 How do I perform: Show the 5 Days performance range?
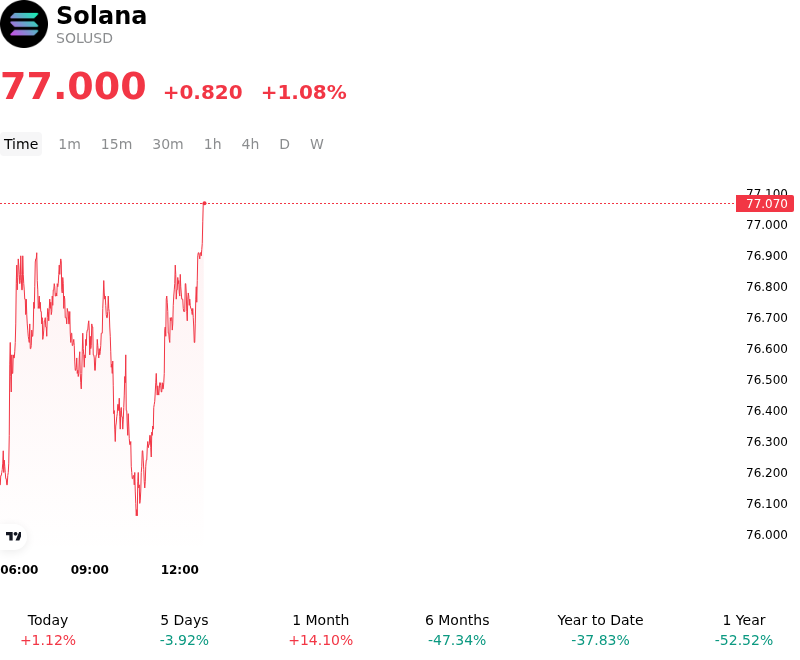(x=184, y=630)
